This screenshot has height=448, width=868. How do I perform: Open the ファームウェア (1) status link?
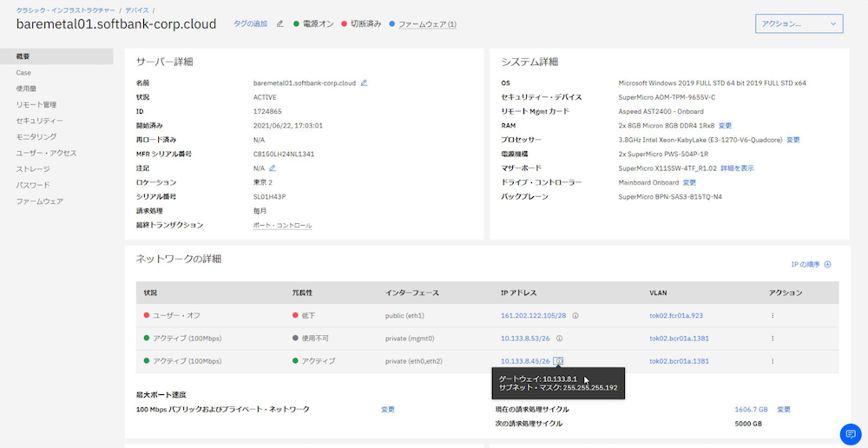point(426,24)
